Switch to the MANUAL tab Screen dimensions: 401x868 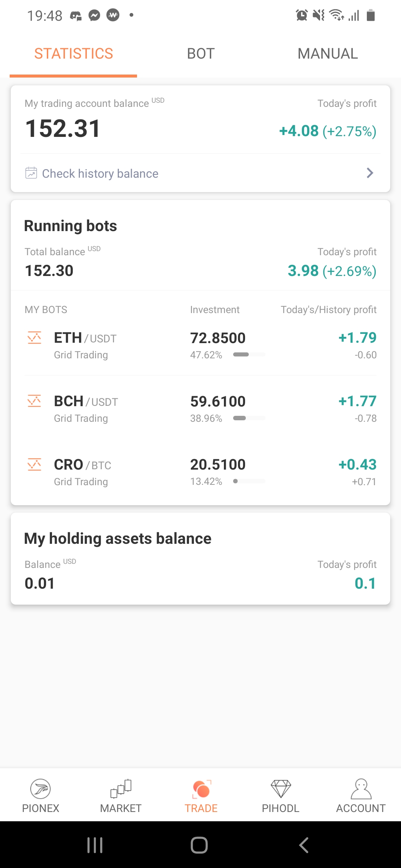328,54
